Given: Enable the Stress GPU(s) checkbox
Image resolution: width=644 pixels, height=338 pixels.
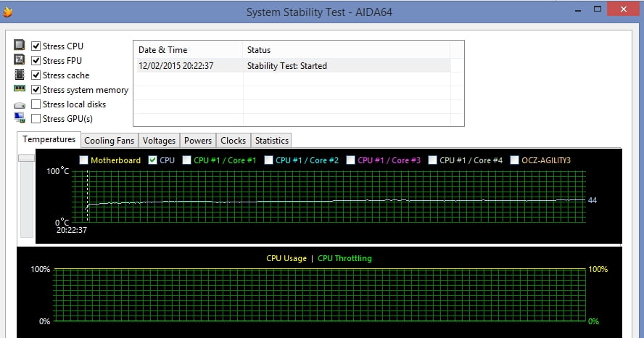Looking at the screenshot, I should [36, 118].
